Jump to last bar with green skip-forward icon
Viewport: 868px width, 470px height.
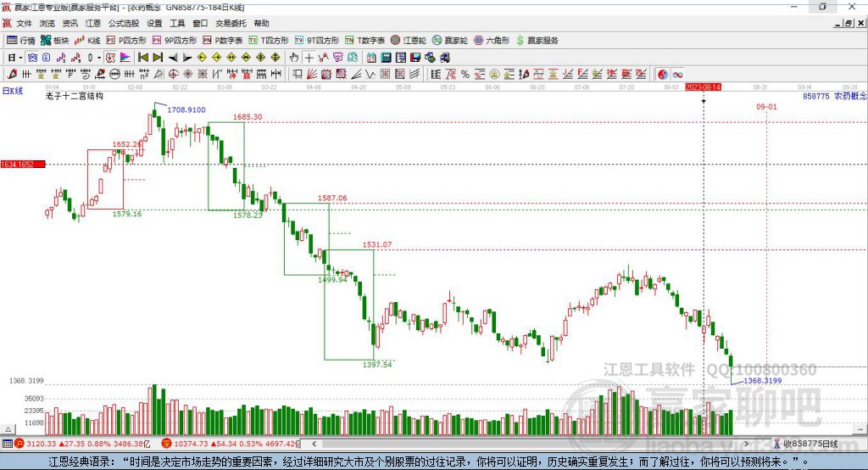(158, 57)
